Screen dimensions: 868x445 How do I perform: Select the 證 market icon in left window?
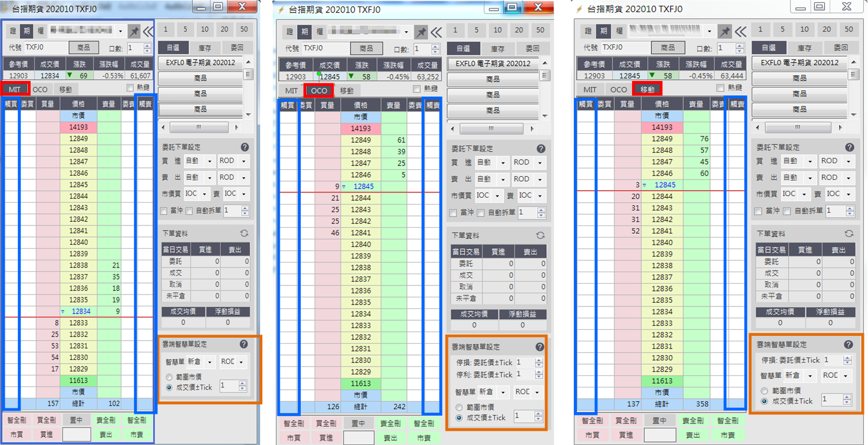(13, 31)
